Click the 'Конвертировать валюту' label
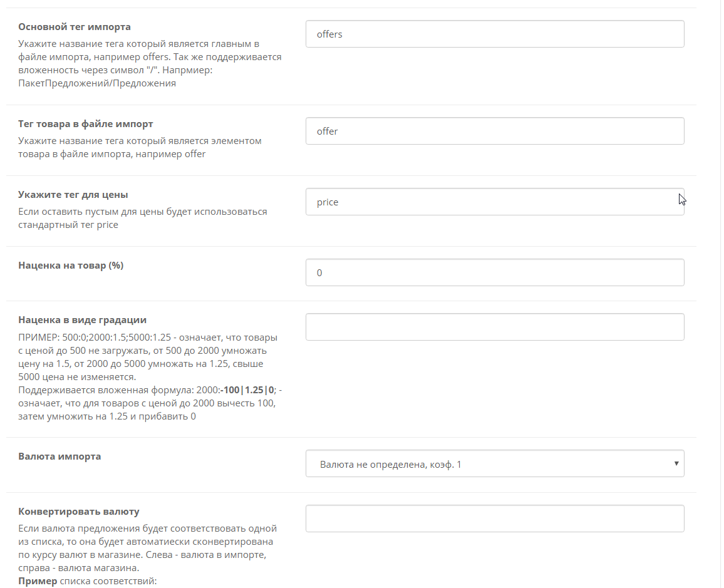The image size is (724, 588). (x=78, y=512)
